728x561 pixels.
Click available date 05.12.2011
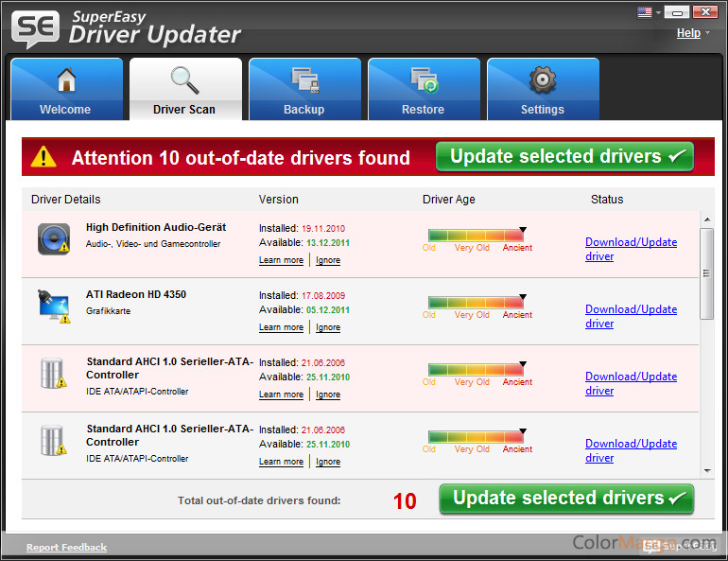click(x=328, y=309)
